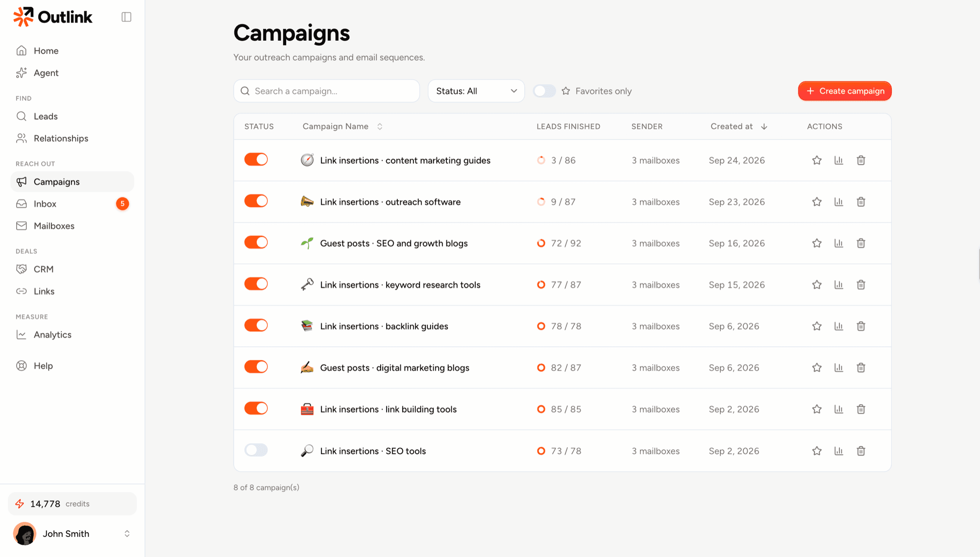Toggle off keyword research tools campaign
This screenshot has height=557, width=980.
(x=256, y=284)
